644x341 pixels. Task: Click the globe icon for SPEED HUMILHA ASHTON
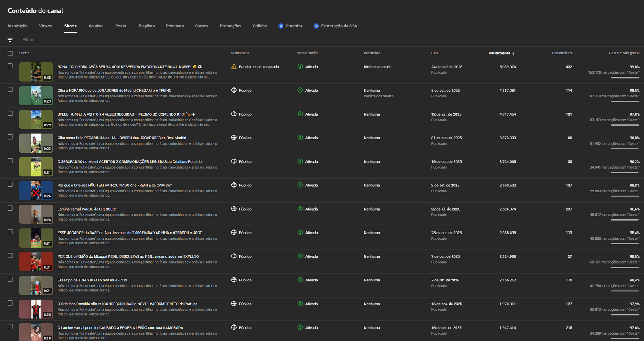[234, 114]
